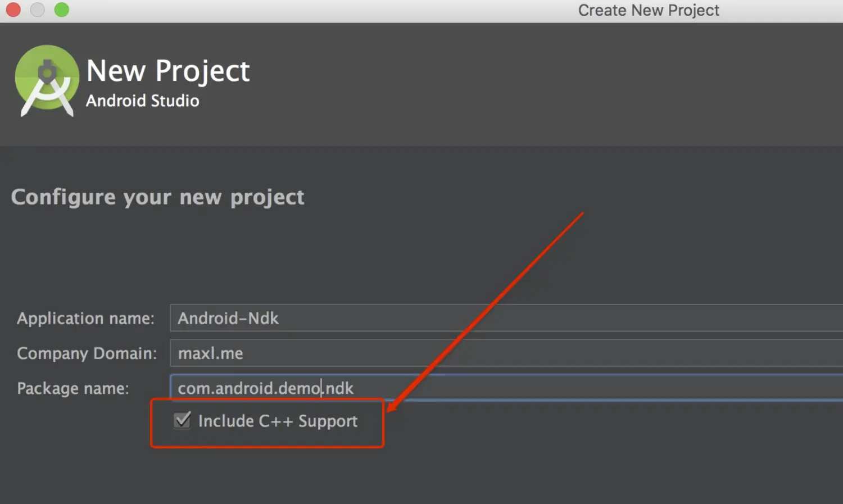Click the Package name label
The height and width of the screenshot is (504, 843).
pyautogui.click(x=73, y=388)
